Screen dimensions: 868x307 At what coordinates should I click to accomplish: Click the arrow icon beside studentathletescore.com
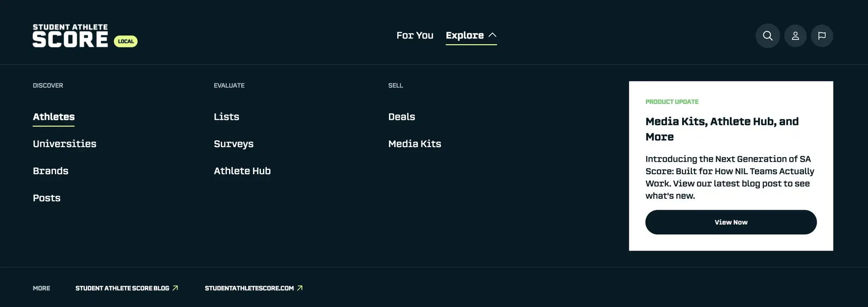(x=300, y=288)
